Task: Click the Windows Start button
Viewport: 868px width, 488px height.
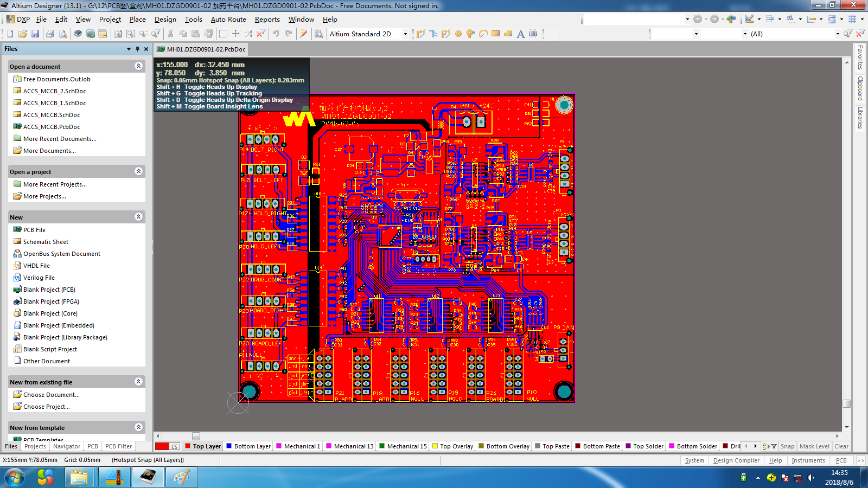Action: [15, 478]
